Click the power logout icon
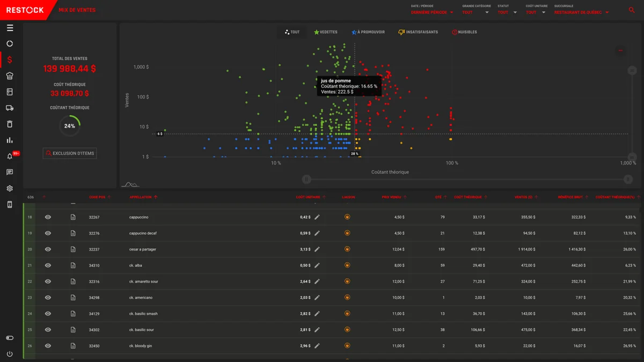 [10, 354]
